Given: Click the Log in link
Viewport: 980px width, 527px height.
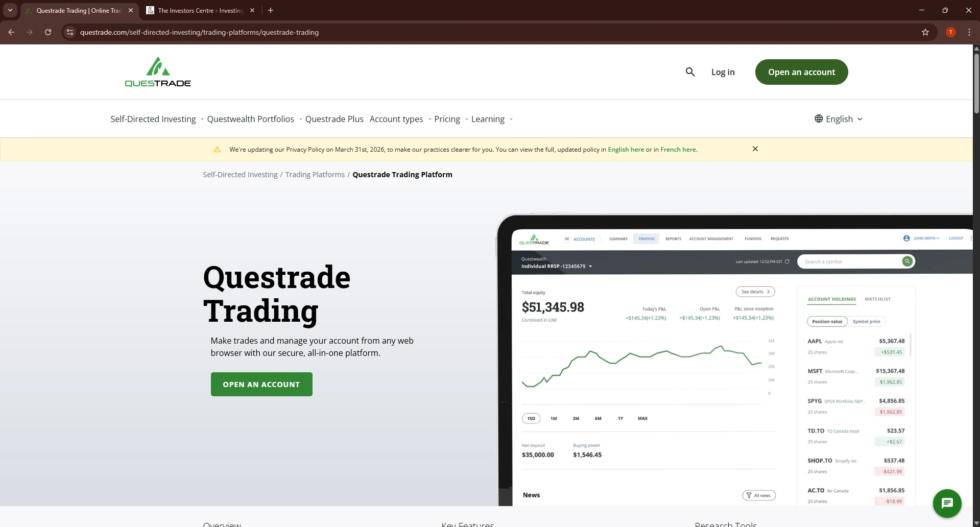Looking at the screenshot, I should pyautogui.click(x=723, y=72).
